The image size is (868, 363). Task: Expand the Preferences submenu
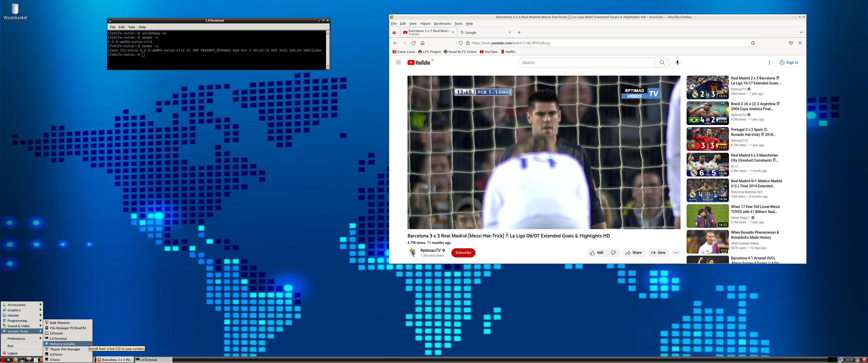(x=22, y=338)
